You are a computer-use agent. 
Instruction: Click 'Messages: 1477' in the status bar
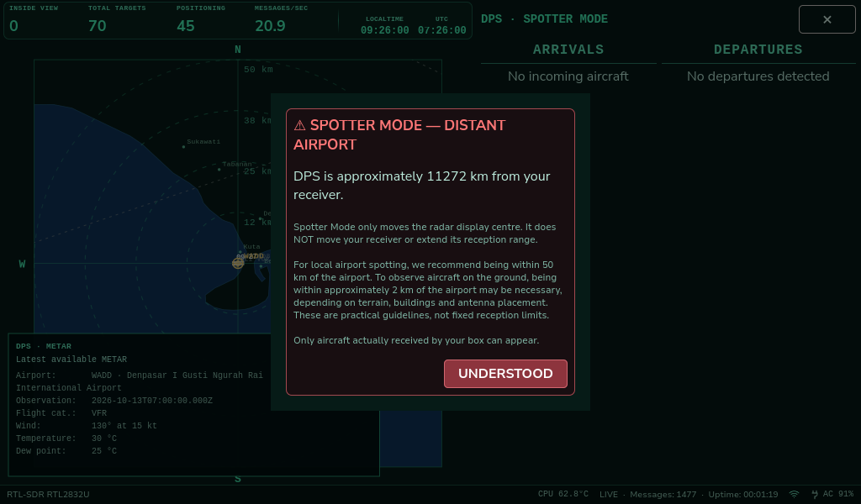[x=663, y=494]
